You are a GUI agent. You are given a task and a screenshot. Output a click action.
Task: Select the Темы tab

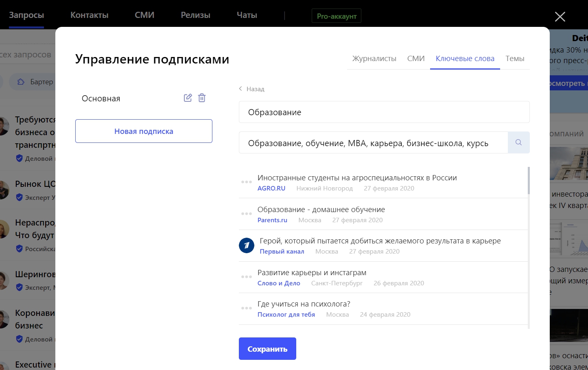514,59
